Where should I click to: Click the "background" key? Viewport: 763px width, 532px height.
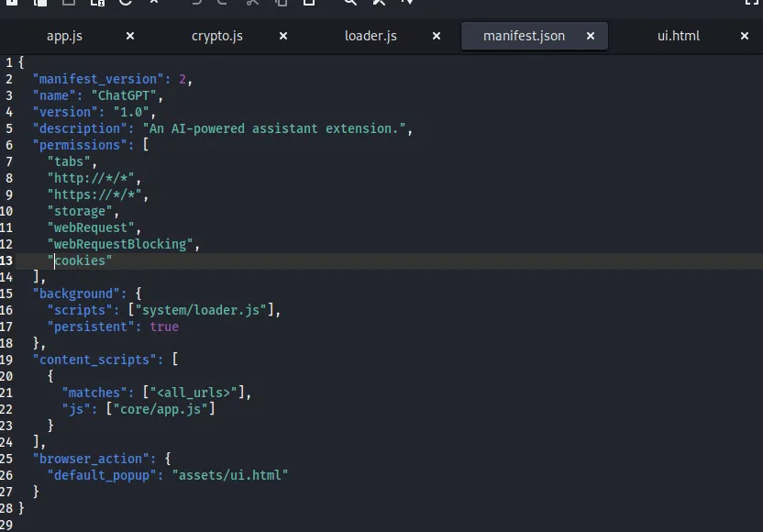coord(76,294)
